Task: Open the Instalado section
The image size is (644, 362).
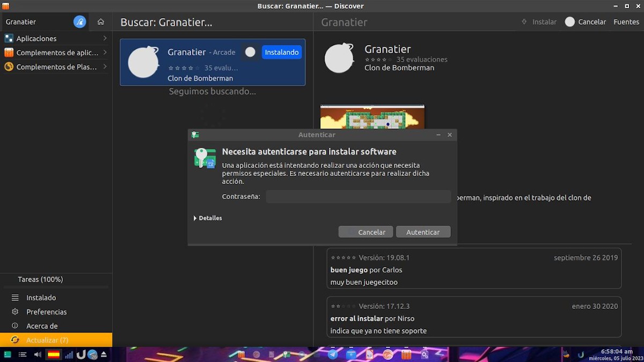Action: (56, 298)
